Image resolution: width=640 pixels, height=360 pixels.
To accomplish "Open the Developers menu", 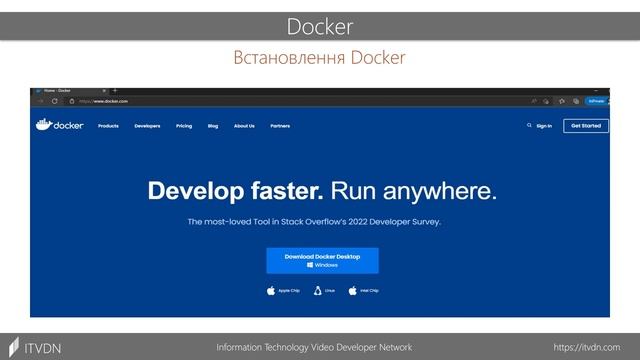I will click(x=147, y=126).
